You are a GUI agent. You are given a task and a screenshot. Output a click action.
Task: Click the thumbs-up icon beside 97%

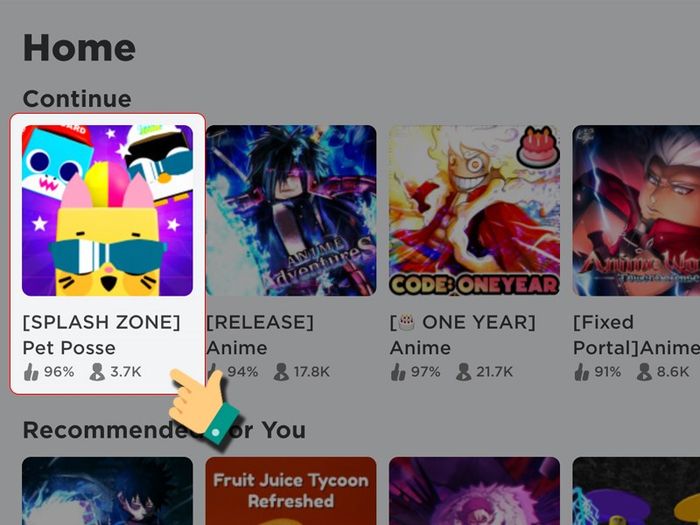click(x=398, y=371)
